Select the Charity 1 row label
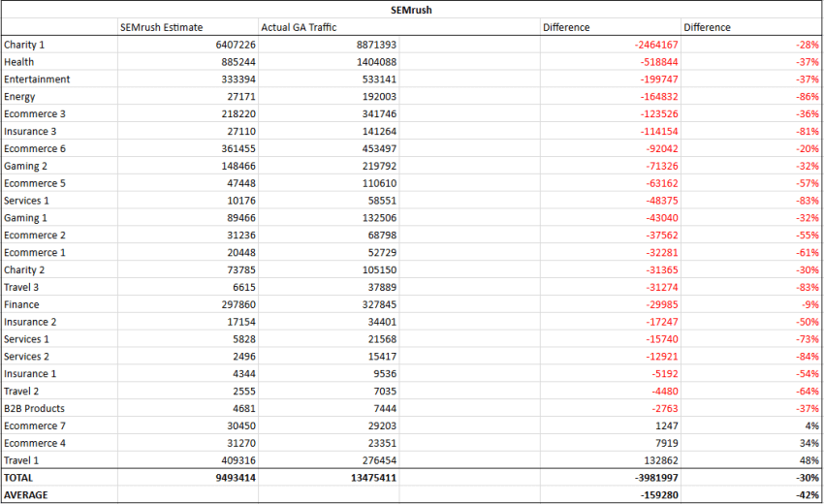The height and width of the screenshot is (504, 824). click(59, 45)
